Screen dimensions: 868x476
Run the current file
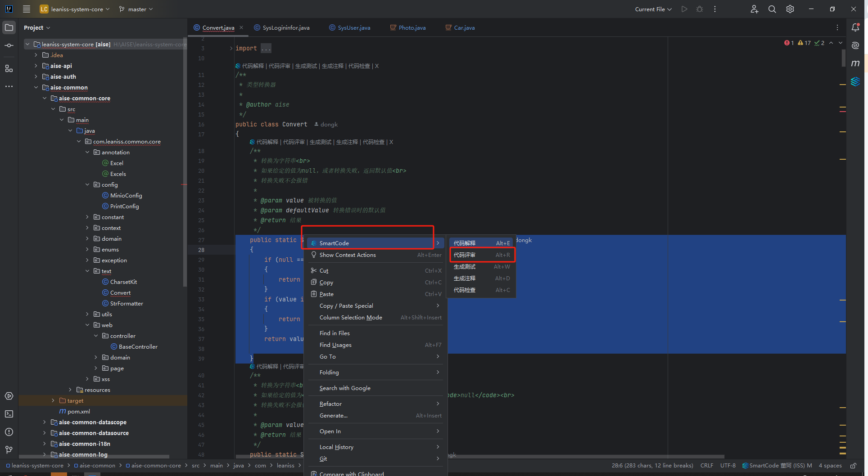click(x=684, y=9)
